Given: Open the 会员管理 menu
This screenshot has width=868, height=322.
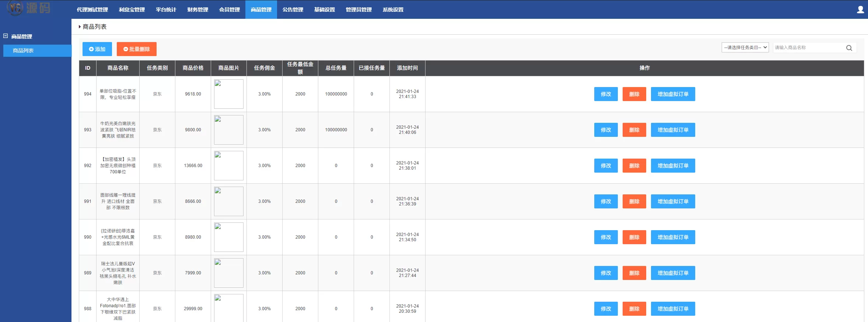Looking at the screenshot, I should click(229, 10).
